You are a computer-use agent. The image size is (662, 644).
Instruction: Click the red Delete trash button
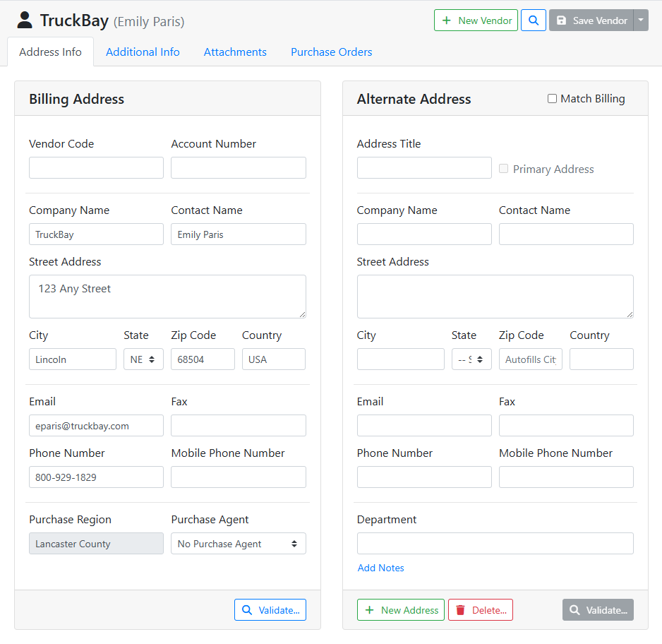(481, 610)
